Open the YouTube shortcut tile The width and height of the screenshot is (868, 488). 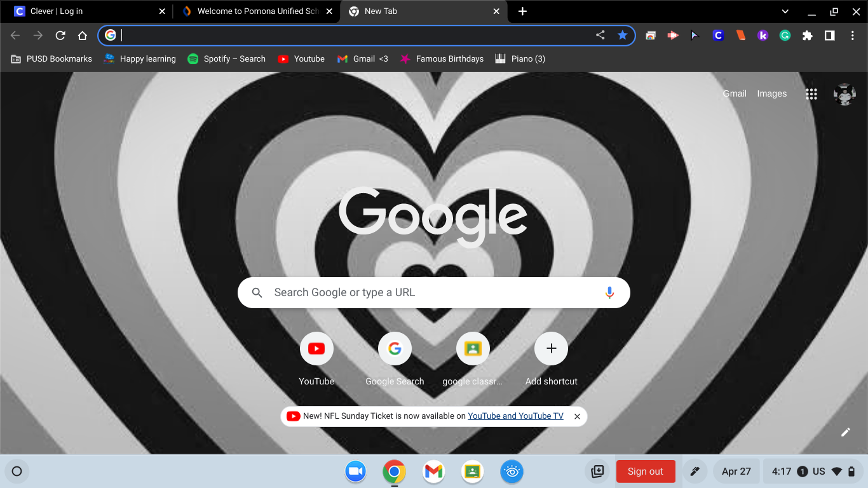316,359
